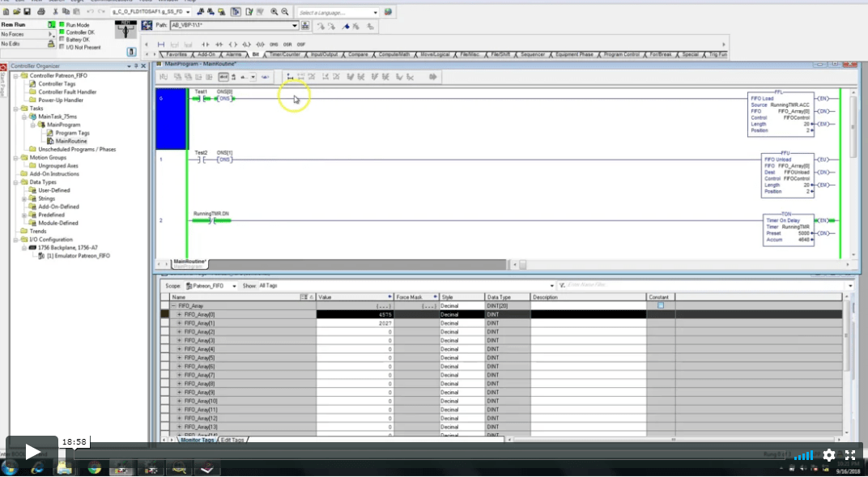Click the Vimeo settings gear icon
868x477 pixels.
point(828,455)
